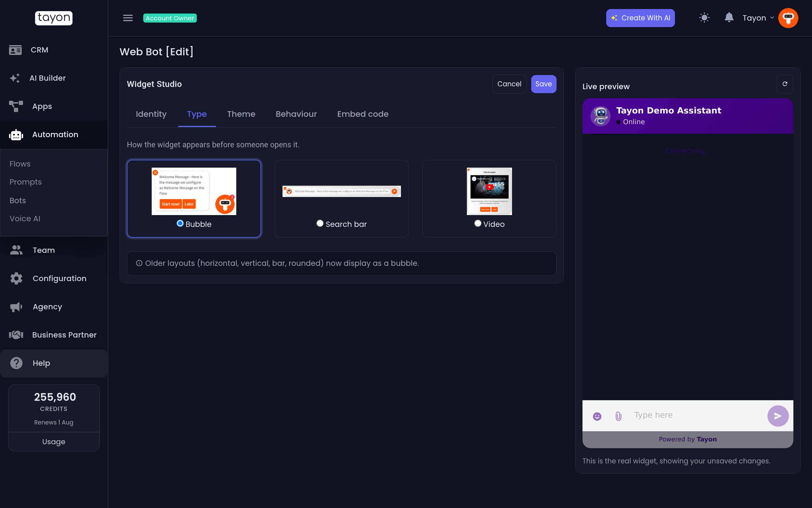
Task: Click the Account Owner badge
Action: pyautogui.click(x=170, y=18)
